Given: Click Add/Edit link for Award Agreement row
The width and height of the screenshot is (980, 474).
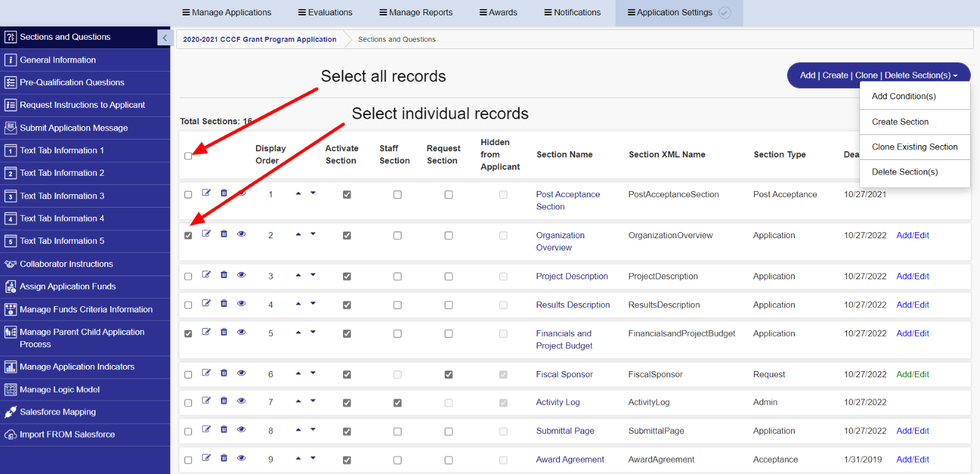Looking at the screenshot, I should coord(912,459).
